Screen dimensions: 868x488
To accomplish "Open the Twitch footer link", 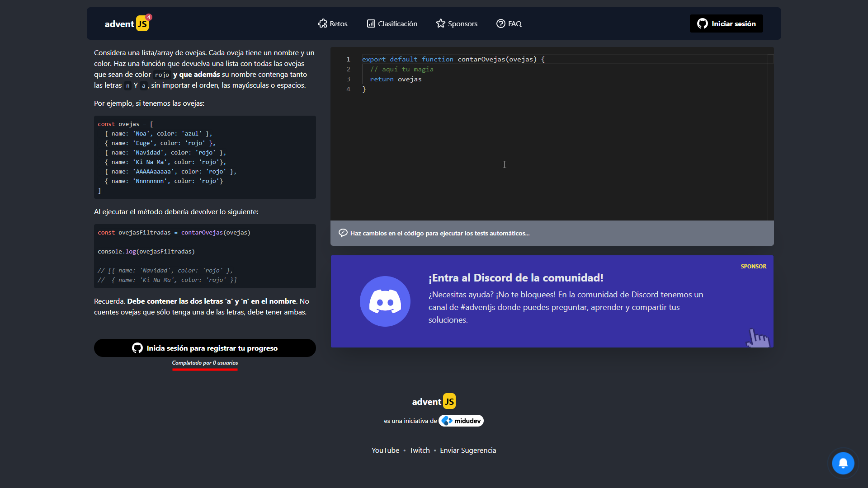I will 420,450.
